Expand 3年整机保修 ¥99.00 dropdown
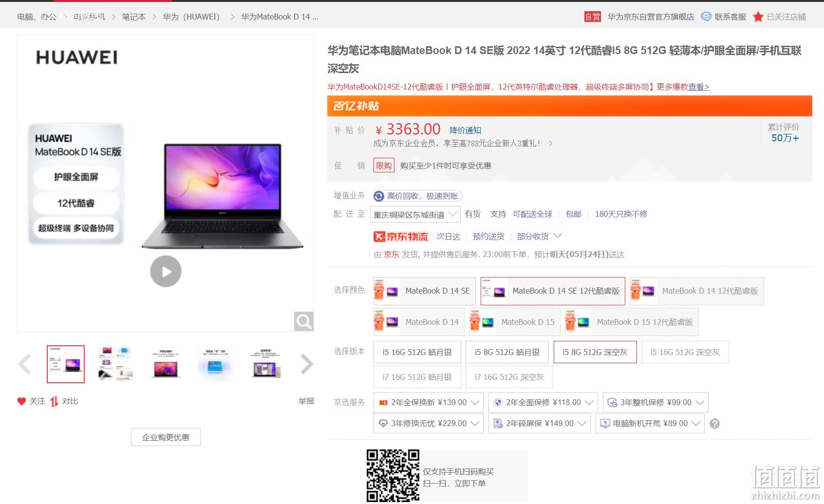The height and width of the screenshot is (504, 824). 700,403
